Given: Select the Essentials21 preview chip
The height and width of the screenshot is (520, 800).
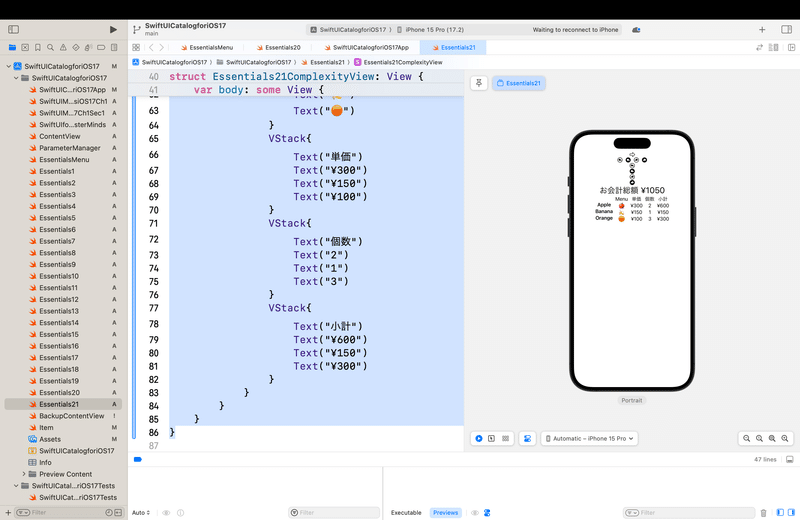Looking at the screenshot, I should 519,83.
